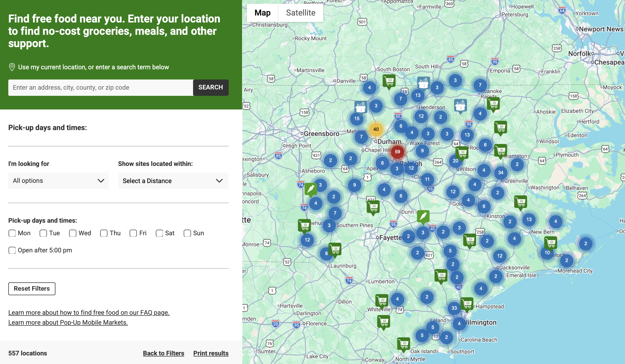625x364 pixels.
Task: Click the yellow cluster marker showing 40
Action: pos(376,129)
